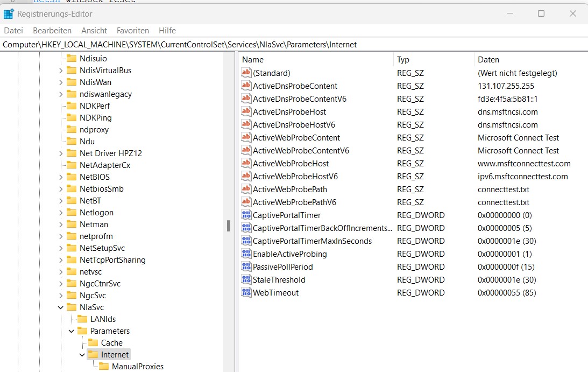This screenshot has height=372, width=588.
Task: Click the NetBIOS folder icon
Action: [x=71, y=177]
